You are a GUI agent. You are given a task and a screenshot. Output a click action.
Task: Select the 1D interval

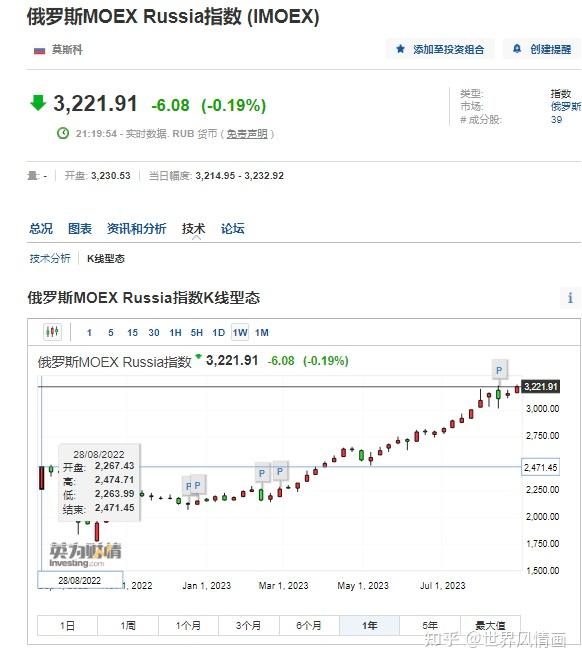pos(218,332)
